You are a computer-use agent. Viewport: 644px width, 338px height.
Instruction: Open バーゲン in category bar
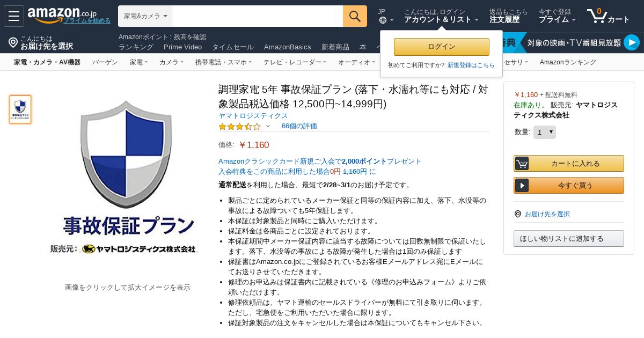(105, 62)
